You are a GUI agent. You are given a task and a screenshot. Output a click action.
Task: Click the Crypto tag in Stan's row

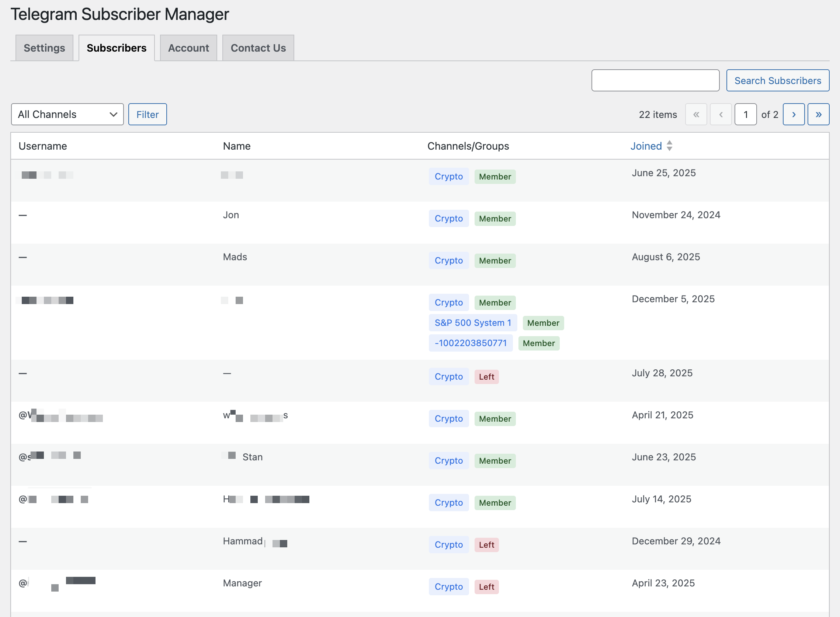[449, 460]
